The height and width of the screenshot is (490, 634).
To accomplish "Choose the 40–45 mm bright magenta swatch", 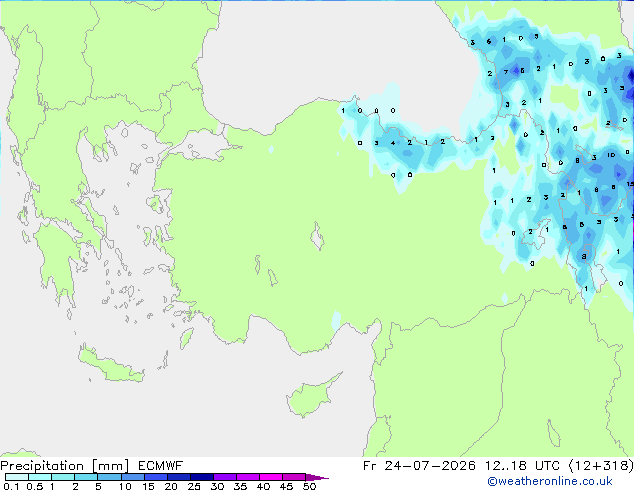I will pos(271,477).
